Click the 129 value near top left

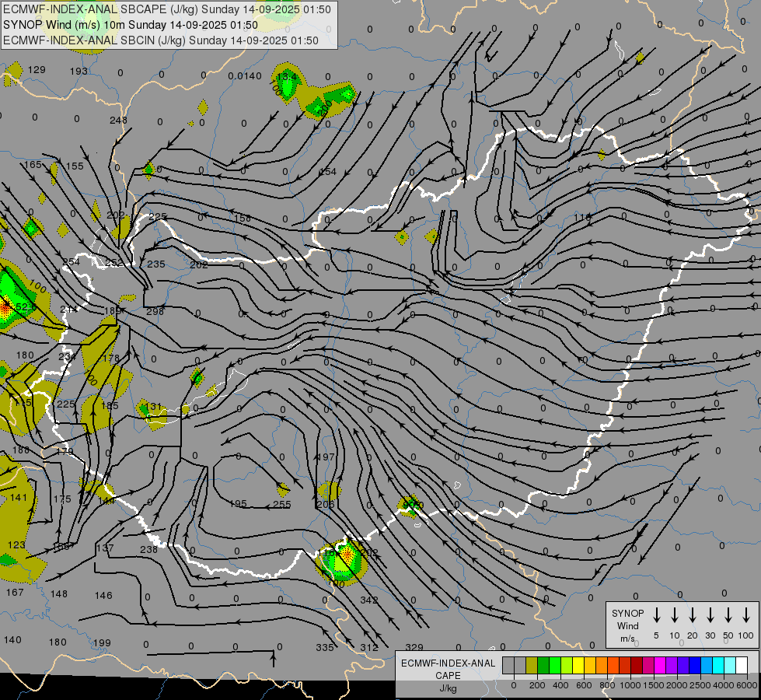pyautogui.click(x=37, y=69)
